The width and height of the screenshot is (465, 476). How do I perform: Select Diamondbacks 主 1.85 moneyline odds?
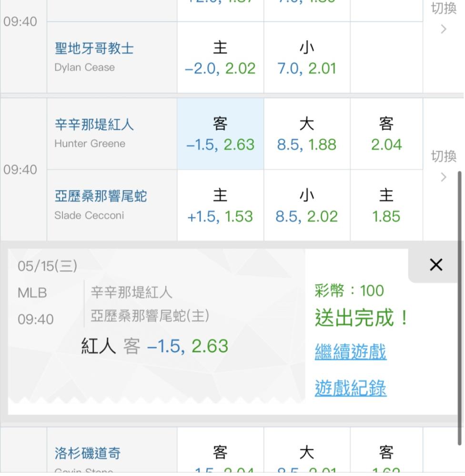pos(386,206)
